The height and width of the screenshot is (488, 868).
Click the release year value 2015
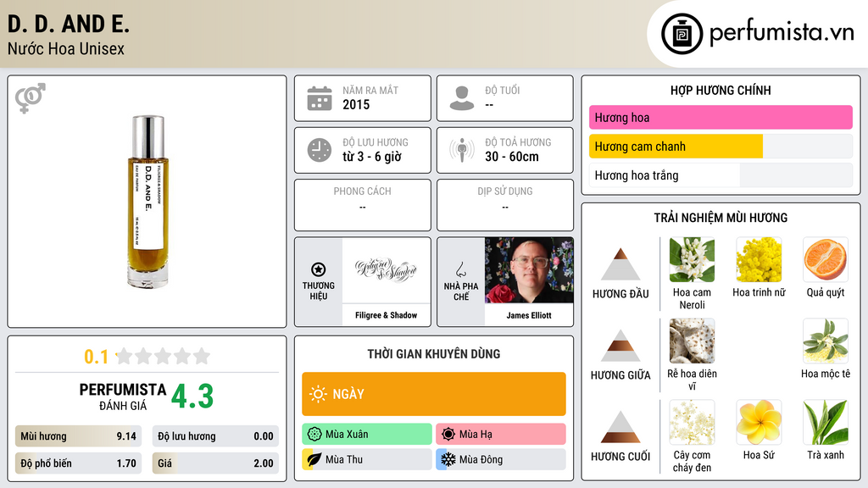356,104
